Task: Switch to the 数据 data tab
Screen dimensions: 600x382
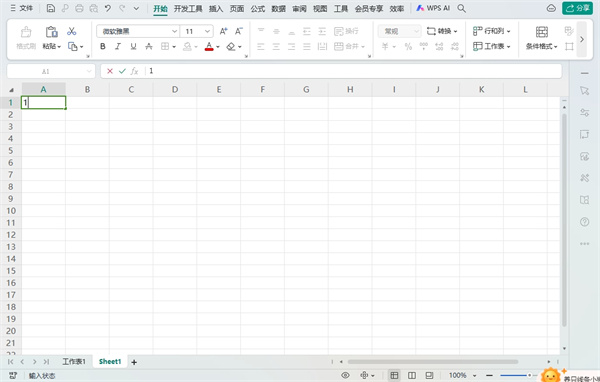Action: (278, 8)
